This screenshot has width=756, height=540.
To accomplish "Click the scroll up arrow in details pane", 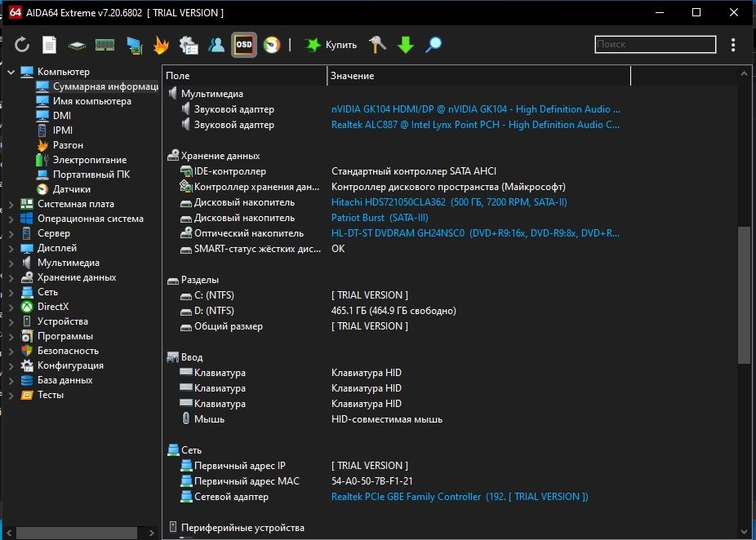I will [744, 73].
